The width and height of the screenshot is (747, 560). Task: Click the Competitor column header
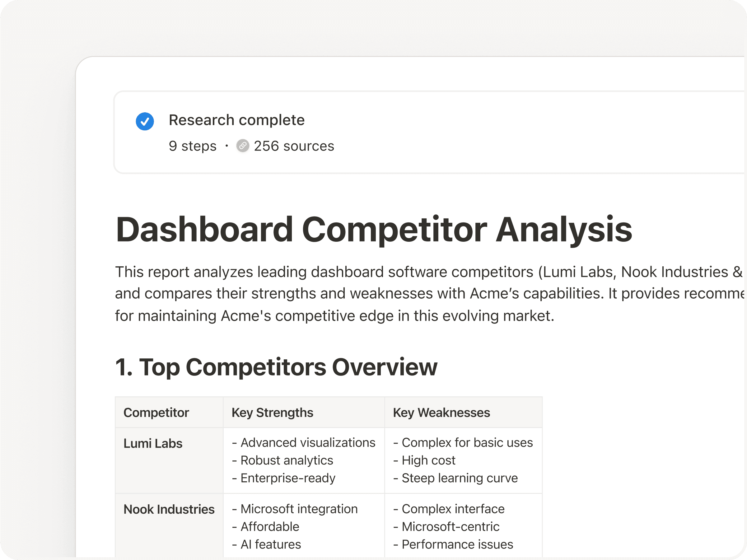[x=156, y=413]
